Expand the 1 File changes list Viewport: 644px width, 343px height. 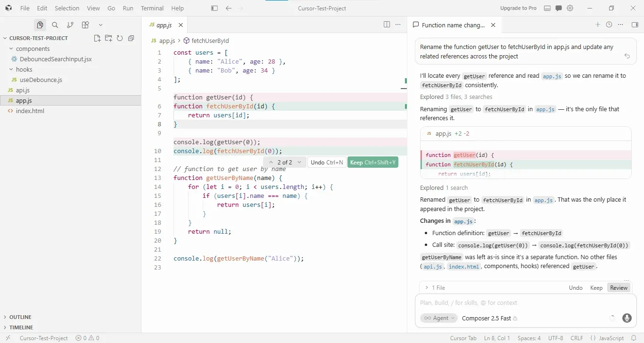point(435,287)
